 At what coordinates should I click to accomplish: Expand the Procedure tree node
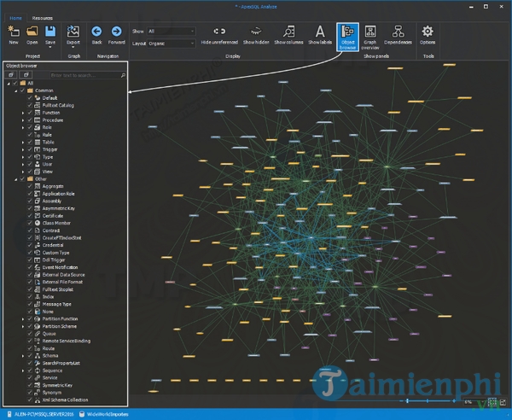23,120
